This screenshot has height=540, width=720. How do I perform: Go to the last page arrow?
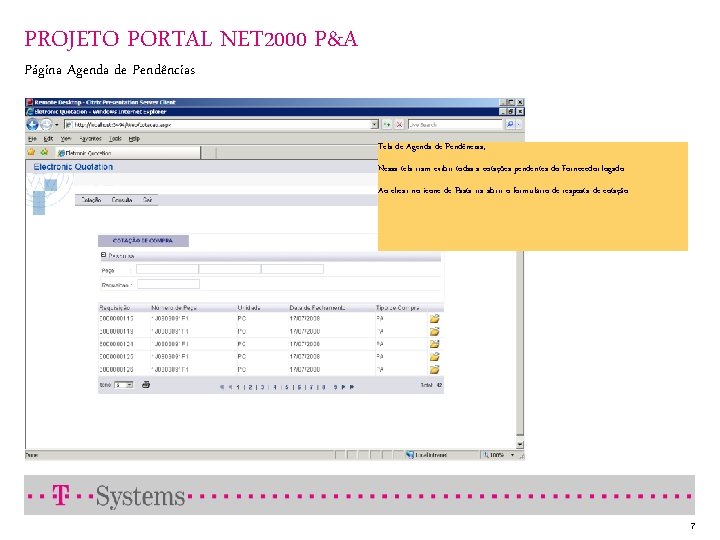point(352,387)
